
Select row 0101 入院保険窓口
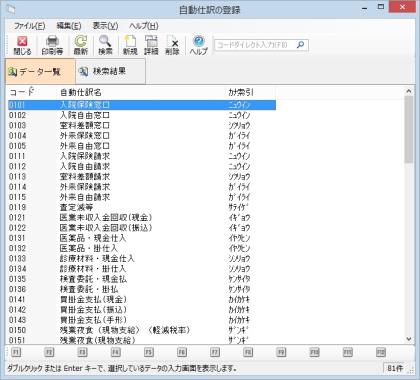[142, 105]
